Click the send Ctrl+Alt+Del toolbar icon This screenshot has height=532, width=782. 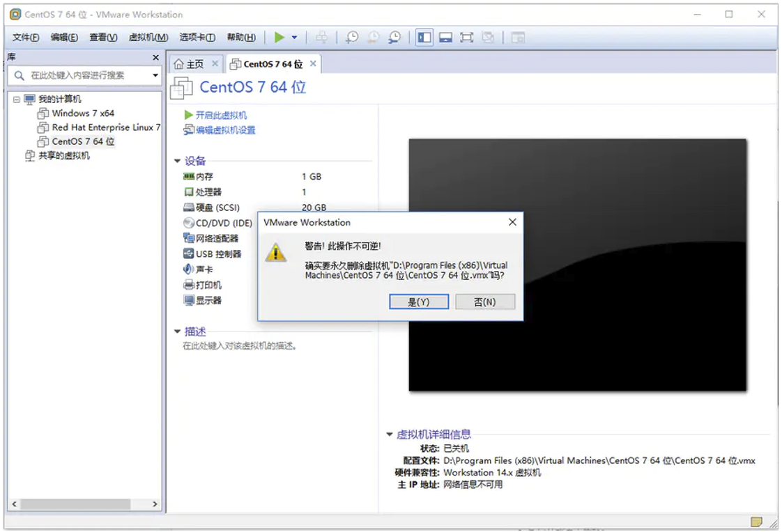pos(322,38)
